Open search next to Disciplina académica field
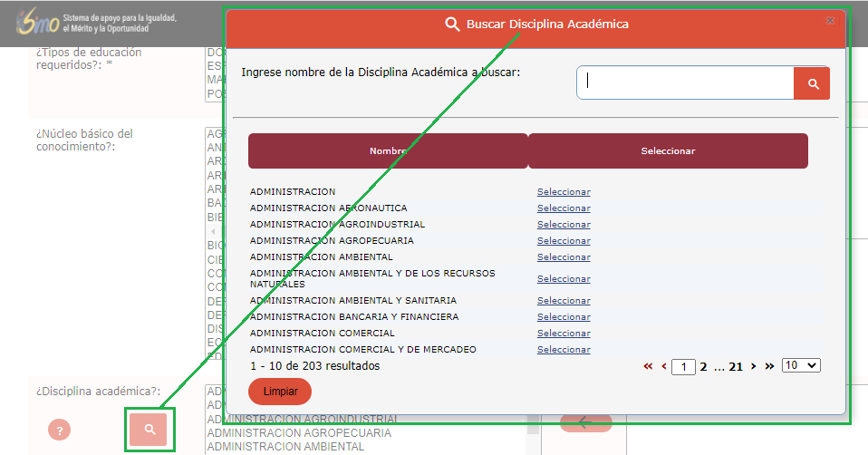 point(150,429)
